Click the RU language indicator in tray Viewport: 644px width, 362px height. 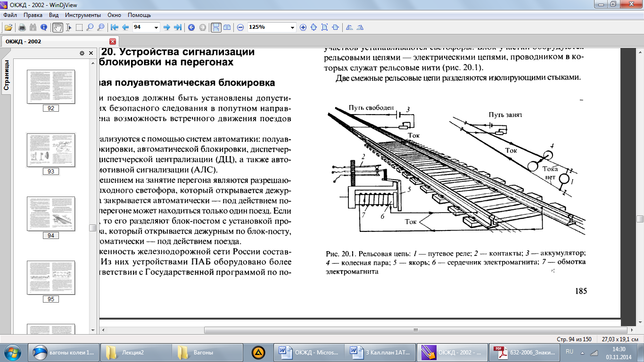[x=570, y=352]
